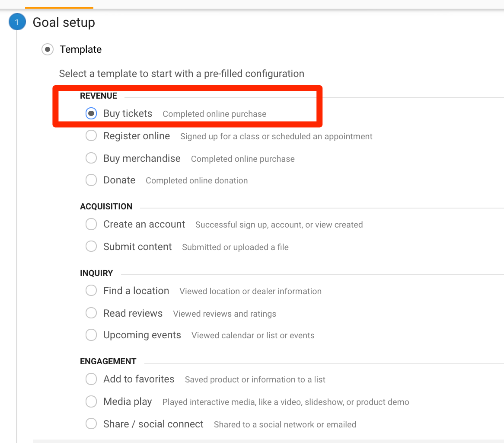504x443 pixels.
Task: Click the Goal setup heading
Action: point(64,22)
